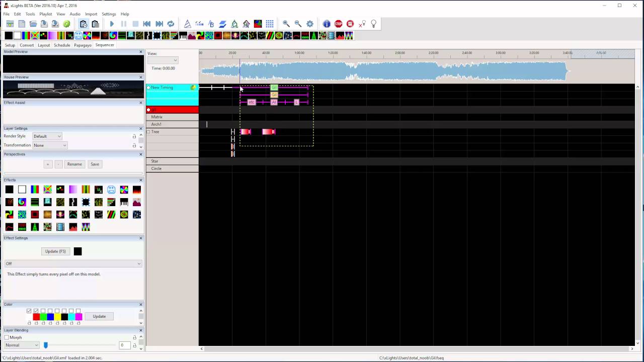Click the Update (F5) button
This screenshot has width=644, height=362.
pos(55,251)
